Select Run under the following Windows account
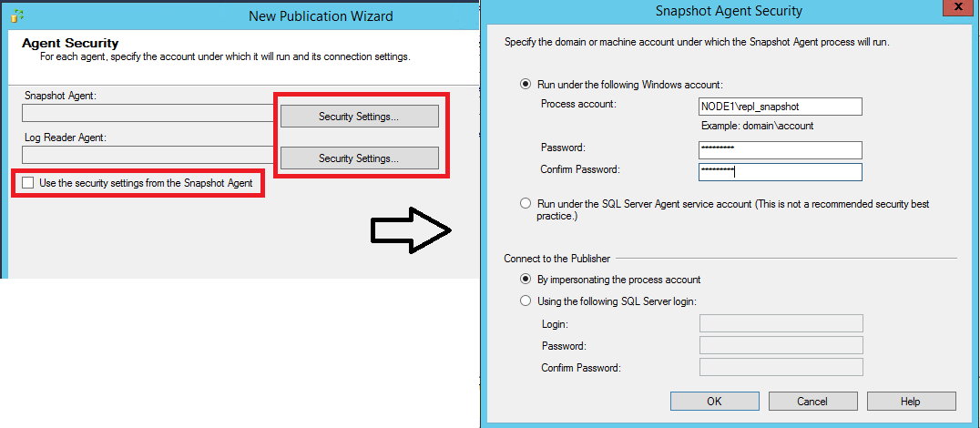This screenshot has height=428, width=980. [526, 85]
